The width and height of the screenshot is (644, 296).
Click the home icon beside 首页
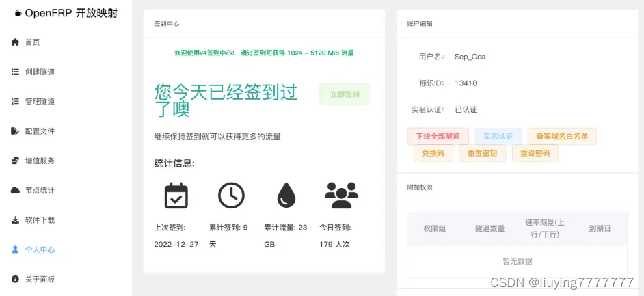15,42
